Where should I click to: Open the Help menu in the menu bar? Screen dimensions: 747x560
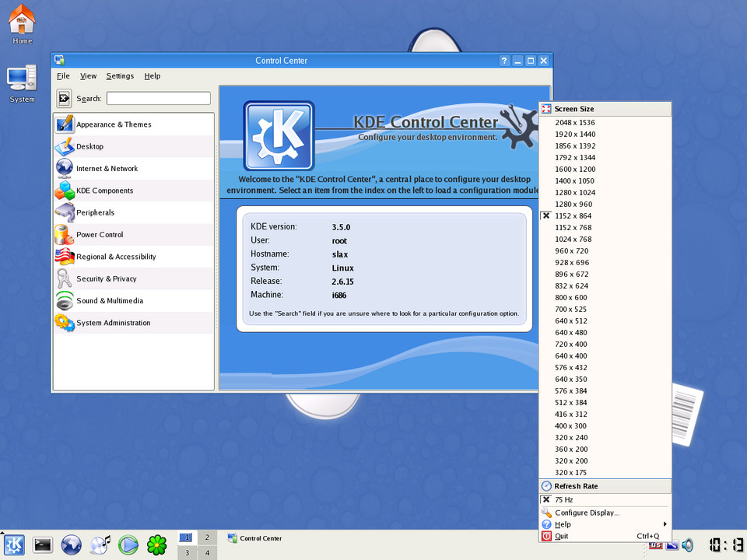pos(153,76)
